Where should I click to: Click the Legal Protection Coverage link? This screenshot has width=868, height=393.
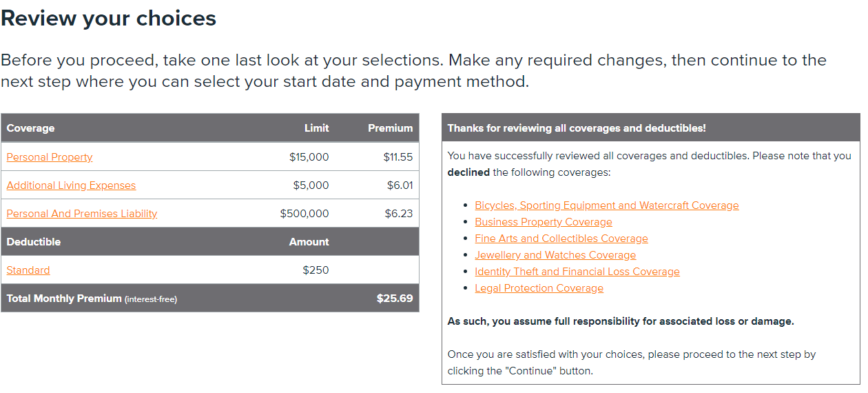click(539, 288)
